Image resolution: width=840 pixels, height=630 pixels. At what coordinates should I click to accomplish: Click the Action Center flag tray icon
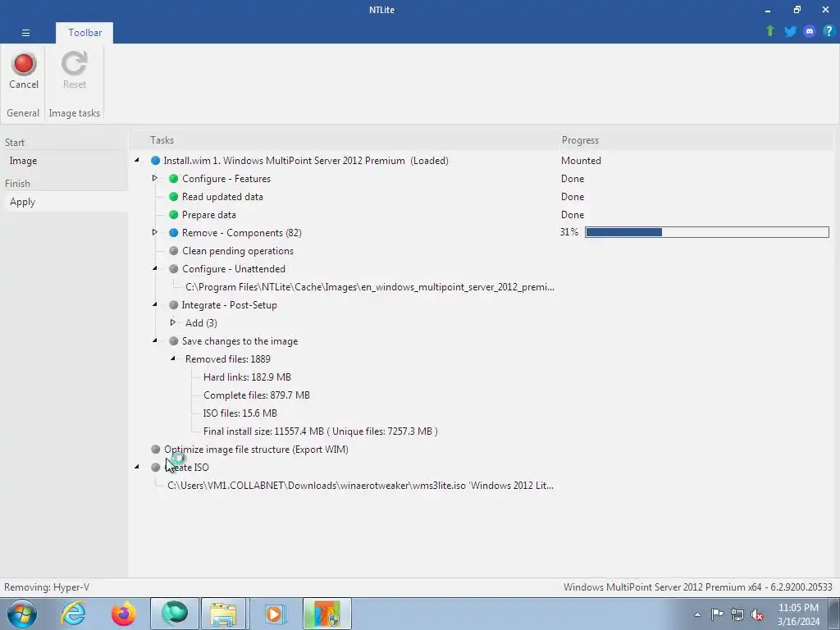tap(717, 614)
